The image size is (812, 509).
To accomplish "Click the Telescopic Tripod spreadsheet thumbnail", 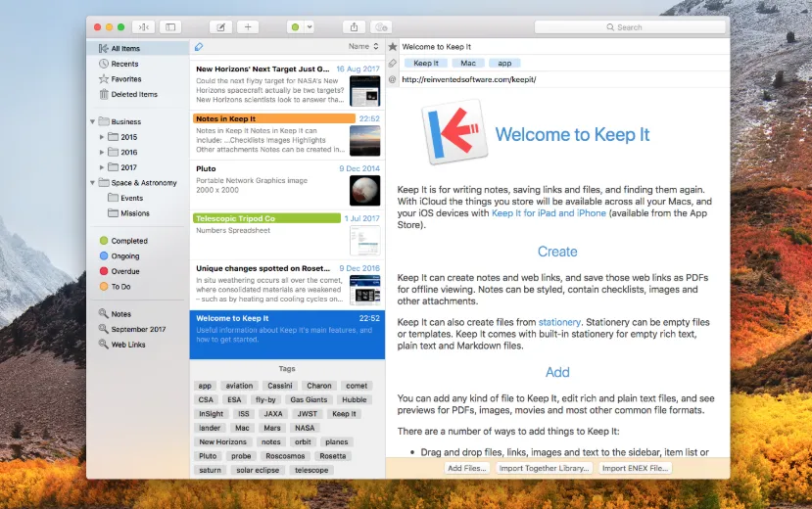I will click(x=364, y=240).
